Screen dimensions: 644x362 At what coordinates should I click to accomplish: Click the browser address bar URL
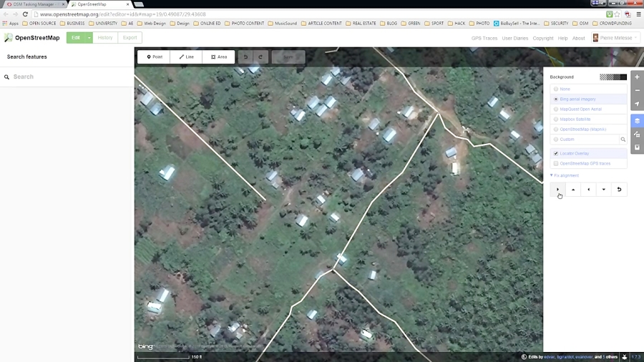(x=123, y=14)
